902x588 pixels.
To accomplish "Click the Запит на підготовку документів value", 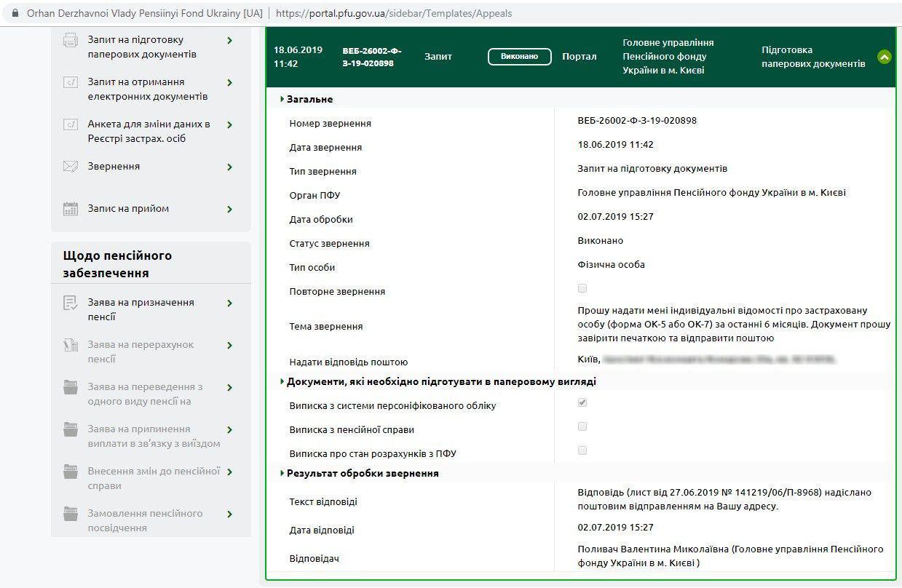I will [652, 169].
